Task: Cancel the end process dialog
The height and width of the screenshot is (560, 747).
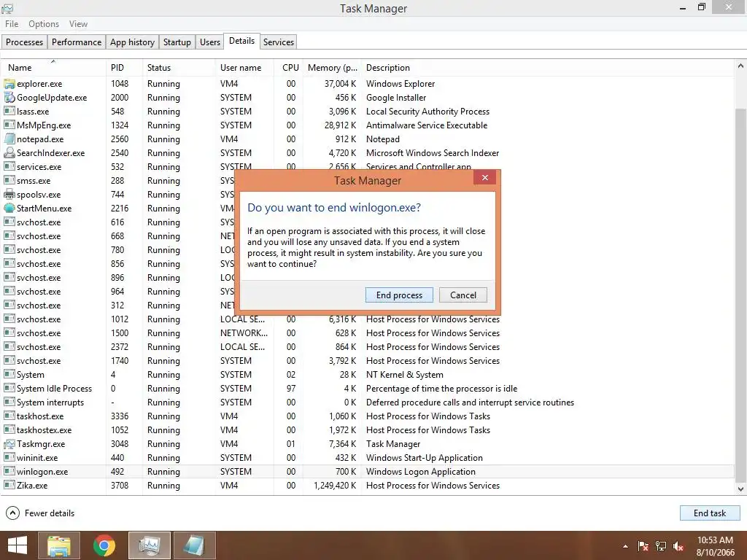Action: click(463, 295)
